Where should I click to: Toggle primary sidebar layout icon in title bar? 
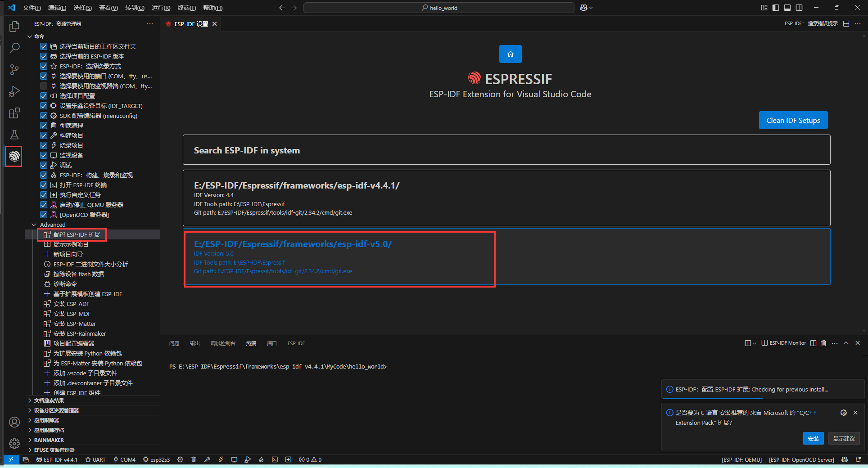pyautogui.click(x=776, y=8)
